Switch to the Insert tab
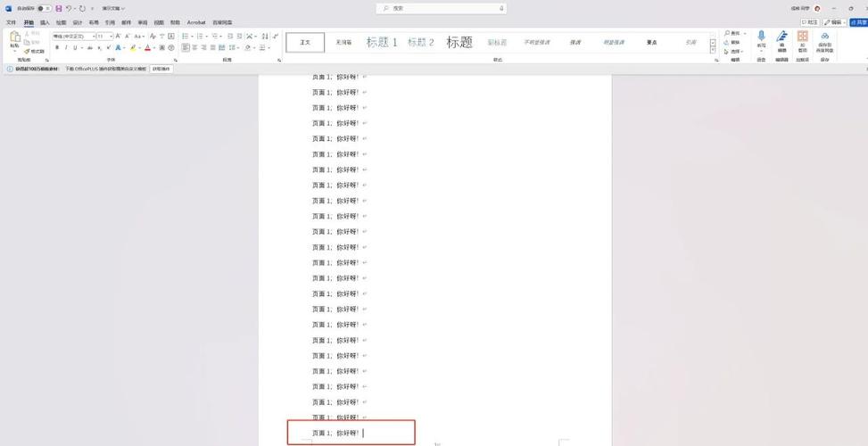The image size is (868, 446). [45, 22]
